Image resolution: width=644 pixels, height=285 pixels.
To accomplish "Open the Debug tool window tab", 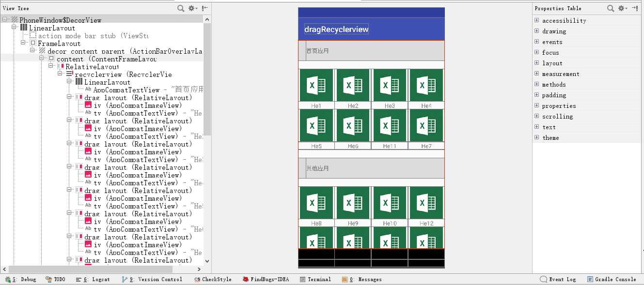I will coord(21,279).
